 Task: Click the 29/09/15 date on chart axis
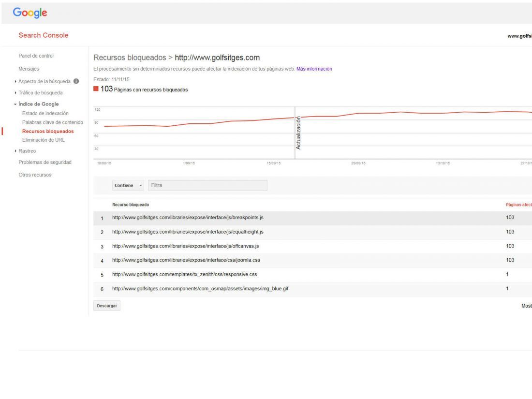click(358, 163)
